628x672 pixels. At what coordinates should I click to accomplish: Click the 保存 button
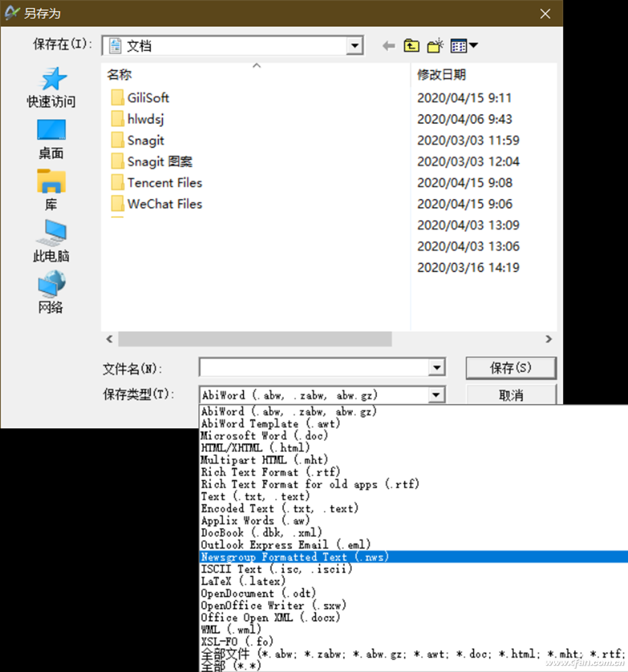point(510,367)
